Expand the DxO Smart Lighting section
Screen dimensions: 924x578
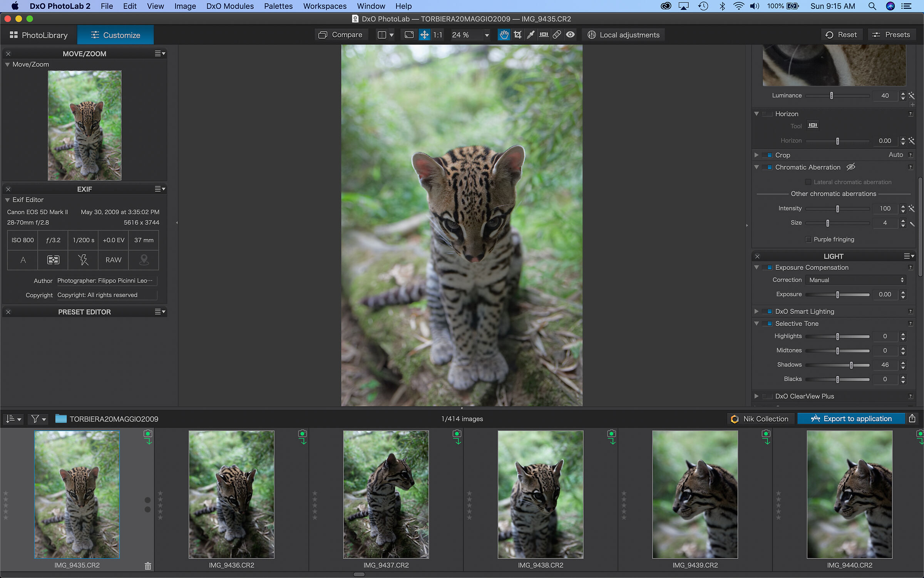pos(757,311)
